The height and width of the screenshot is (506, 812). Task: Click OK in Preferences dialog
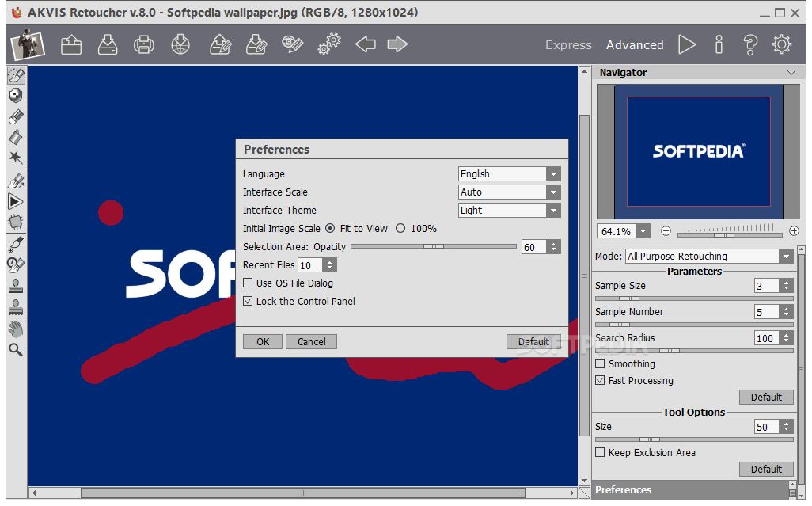pyautogui.click(x=263, y=341)
